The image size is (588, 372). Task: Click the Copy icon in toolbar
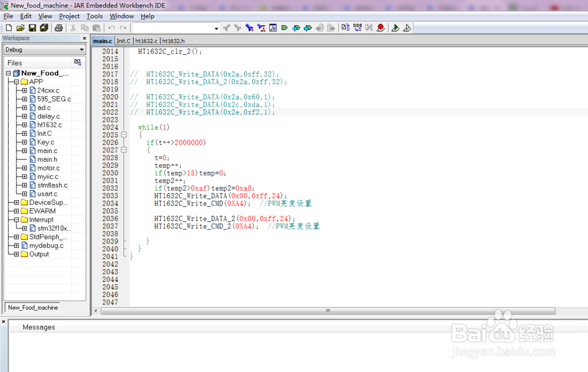tap(85, 28)
